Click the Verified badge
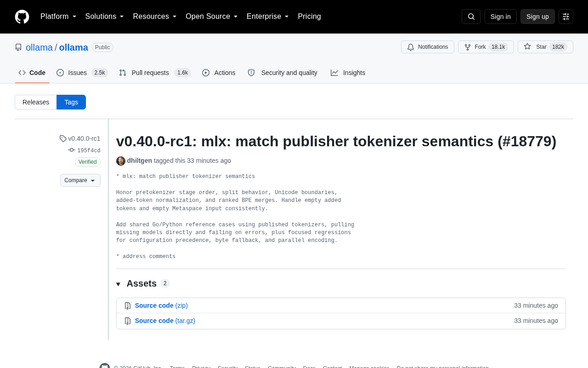Image resolution: width=588 pixels, height=368 pixels. 88,162
